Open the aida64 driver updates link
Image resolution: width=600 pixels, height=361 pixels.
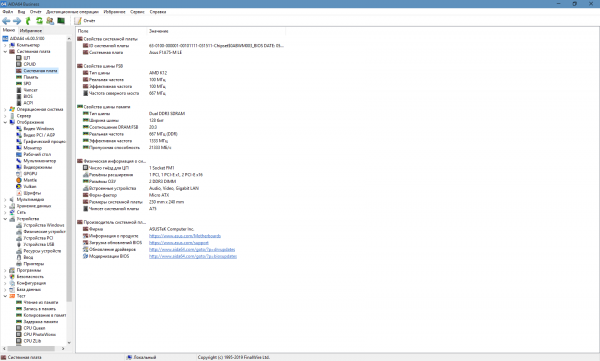(192, 250)
